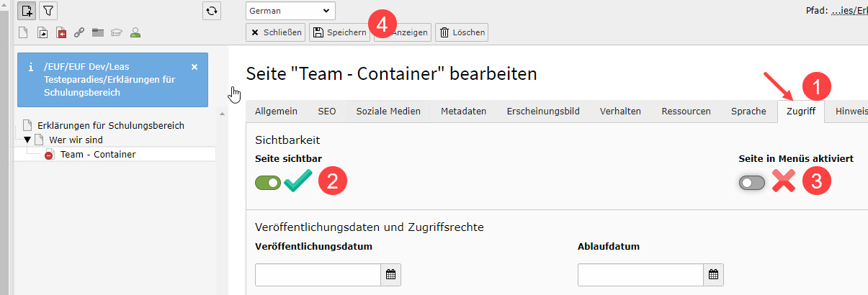The image size is (868, 295).
Task: Click the Schließen button
Action: point(275,32)
